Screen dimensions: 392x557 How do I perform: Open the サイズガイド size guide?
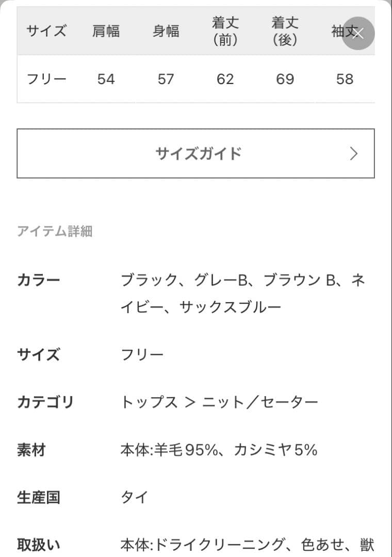[x=196, y=154]
